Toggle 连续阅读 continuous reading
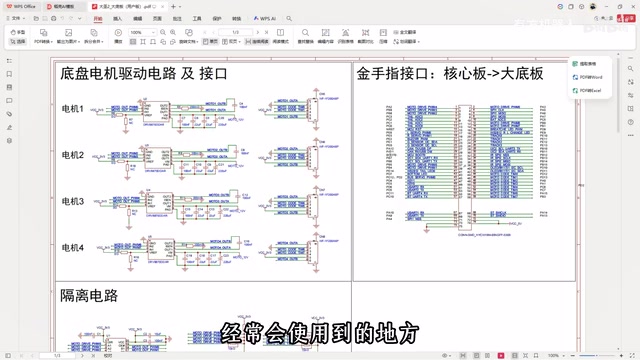 coord(257,42)
